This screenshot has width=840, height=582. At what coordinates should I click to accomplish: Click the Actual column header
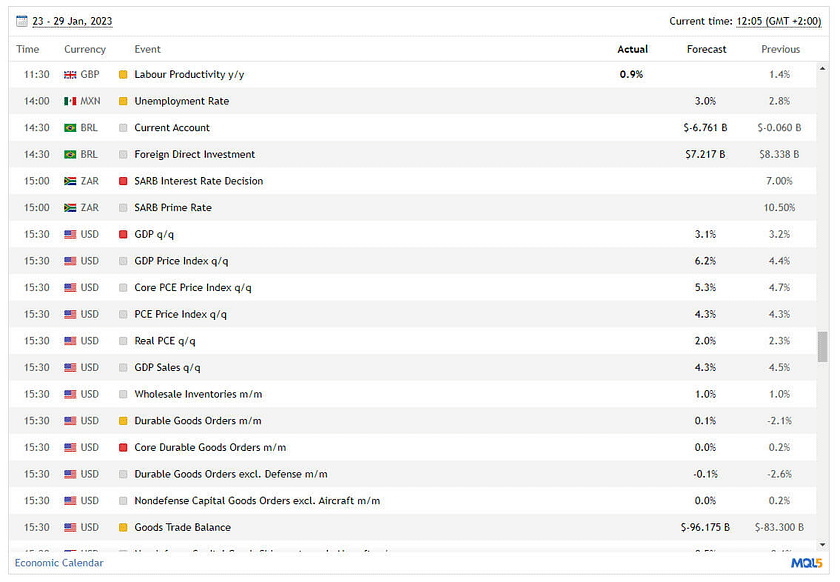pos(632,49)
